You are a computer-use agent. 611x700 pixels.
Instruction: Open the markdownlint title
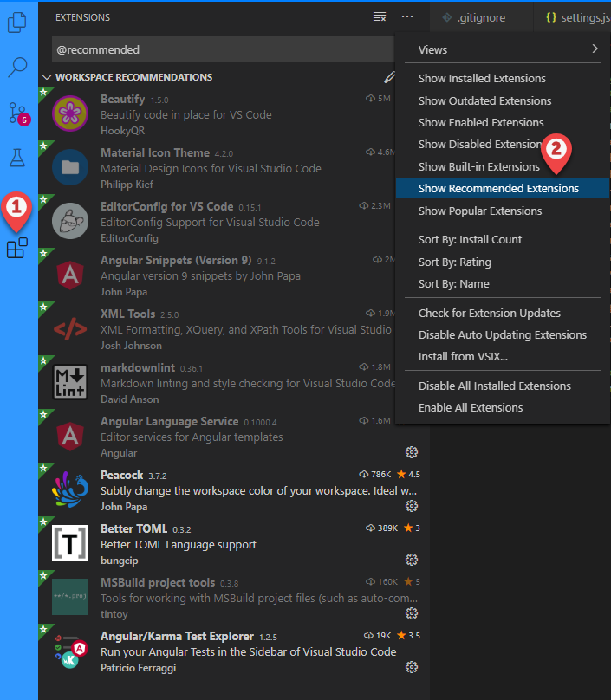tap(138, 368)
